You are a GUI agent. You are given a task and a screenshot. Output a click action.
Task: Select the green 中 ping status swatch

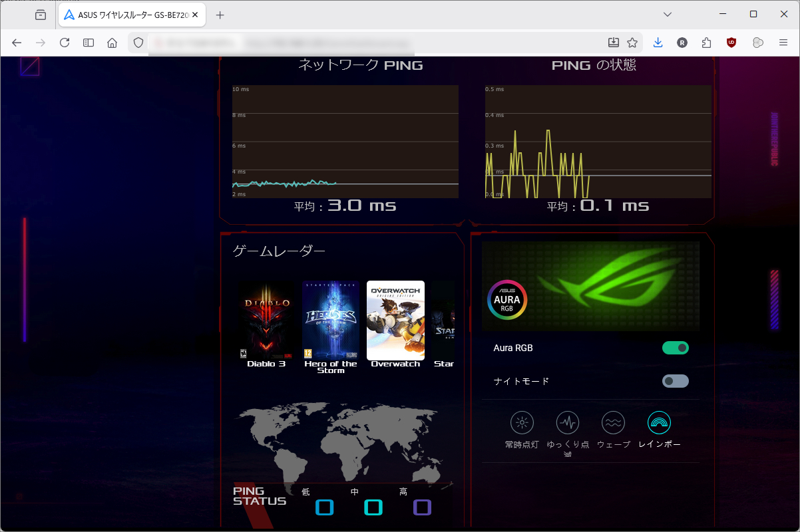[373, 507]
